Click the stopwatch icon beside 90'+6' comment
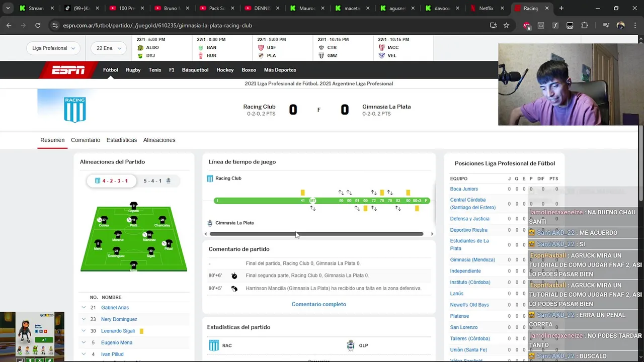644x362 pixels. [234, 276]
